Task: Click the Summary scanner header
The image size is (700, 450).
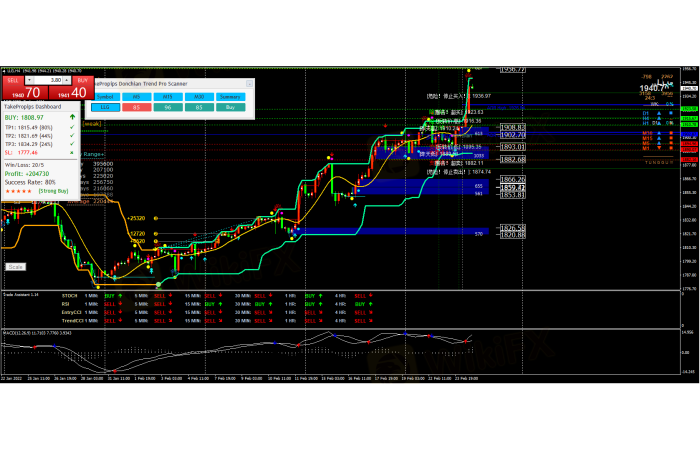Action: 230,96
